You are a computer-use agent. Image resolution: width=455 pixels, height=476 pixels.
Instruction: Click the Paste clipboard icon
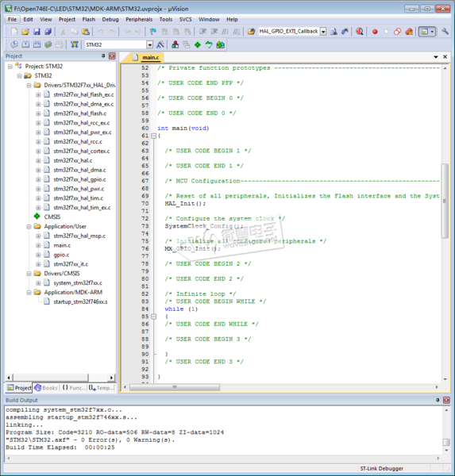86,32
